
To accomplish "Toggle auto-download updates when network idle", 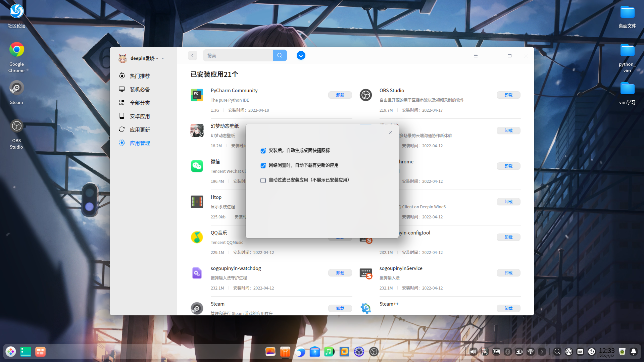I will (x=263, y=165).
